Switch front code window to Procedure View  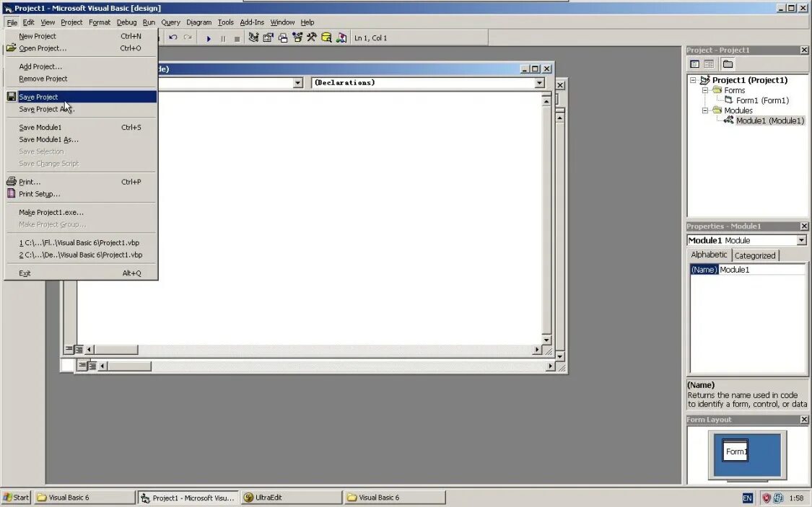point(69,349)
